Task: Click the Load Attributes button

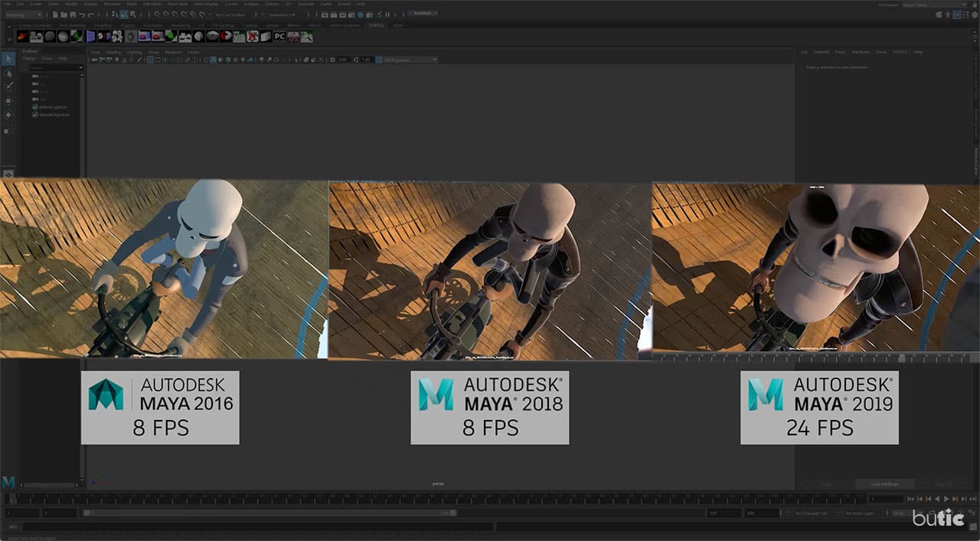Action: pyautogui.click(x=885, y=484)
